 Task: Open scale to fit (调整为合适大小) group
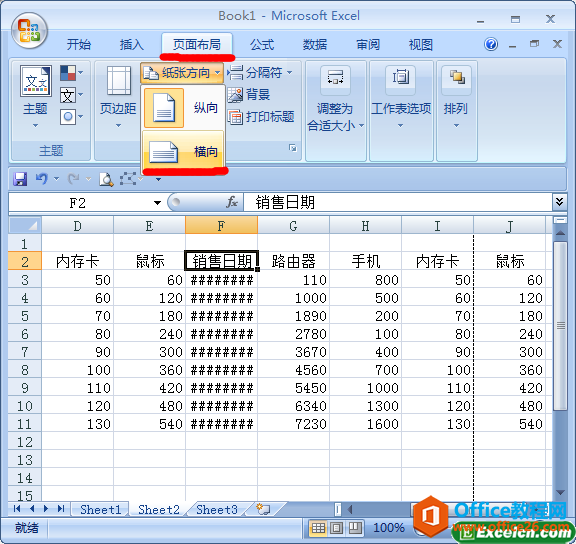pyautogui.click(x=335, y=98)
